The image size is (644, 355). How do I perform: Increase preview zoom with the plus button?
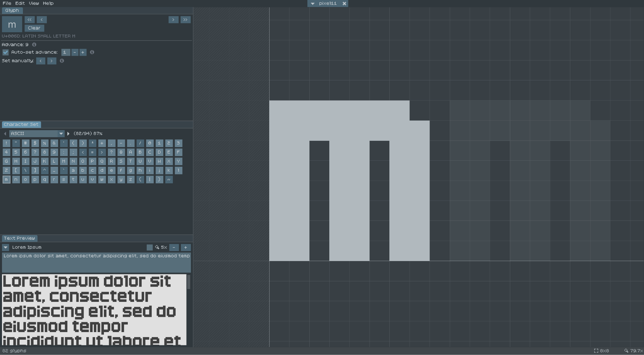pyautogui.click(x=186, y=247)
